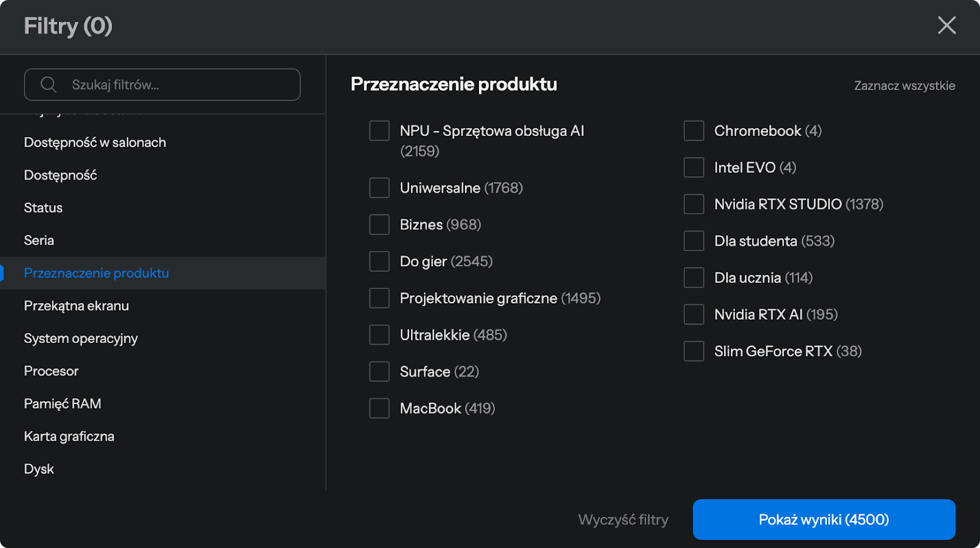Image resolution: width=980 pixels, height=548 pixels.
Task: Select the Slim GeForce RTX checkbox
Action: (x=693, y=351)
